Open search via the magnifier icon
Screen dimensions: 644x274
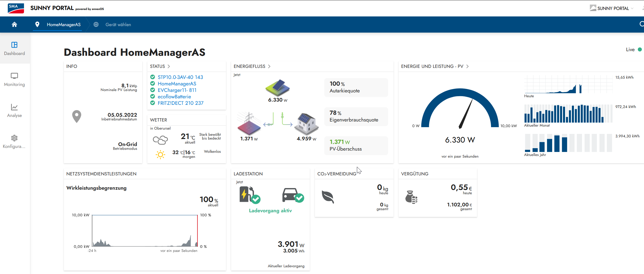coord(642,24)
